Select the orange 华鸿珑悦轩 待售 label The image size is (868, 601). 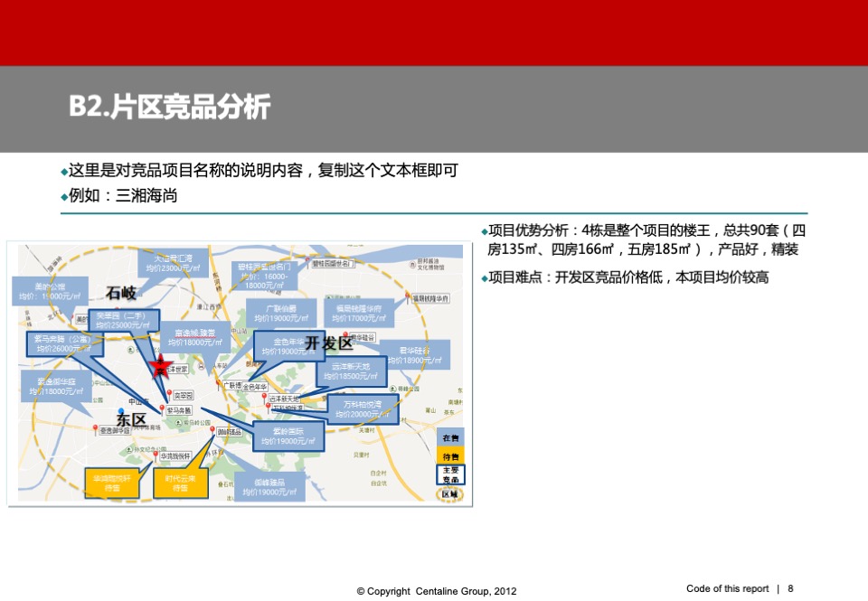tap(112, 482)
